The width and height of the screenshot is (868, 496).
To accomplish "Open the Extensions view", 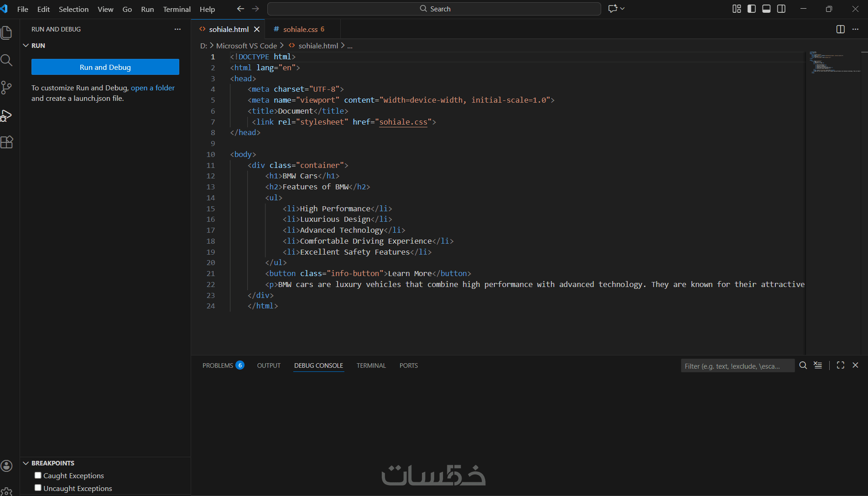I will tap(6, 142).
